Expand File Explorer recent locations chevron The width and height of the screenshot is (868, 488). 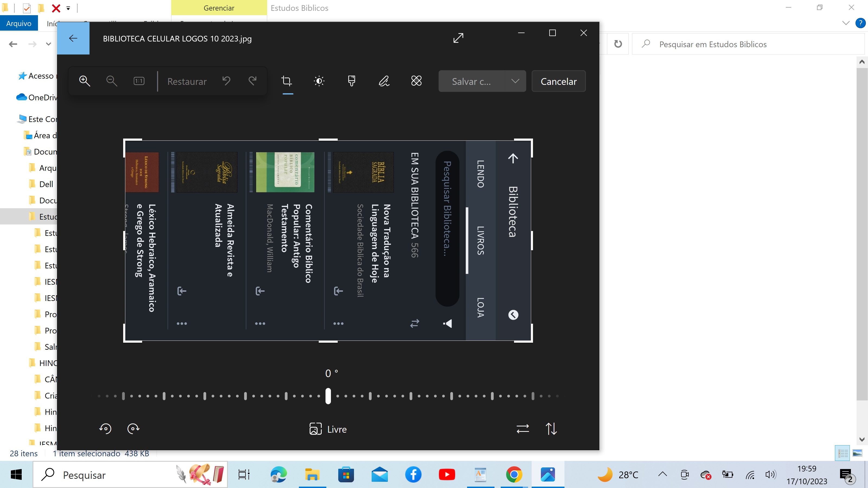point(49,44)
